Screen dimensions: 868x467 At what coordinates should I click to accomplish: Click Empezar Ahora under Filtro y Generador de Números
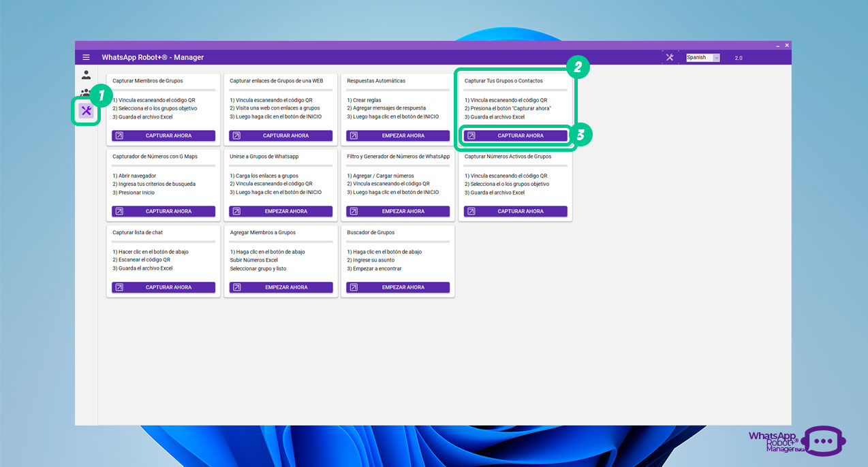click(398, 211)
